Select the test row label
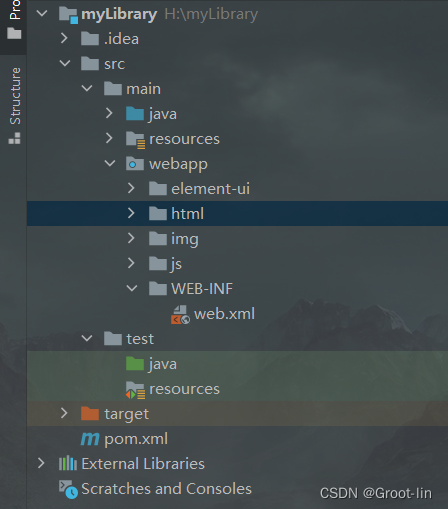This screenshot has width=448, height=509. pos(140,339)
